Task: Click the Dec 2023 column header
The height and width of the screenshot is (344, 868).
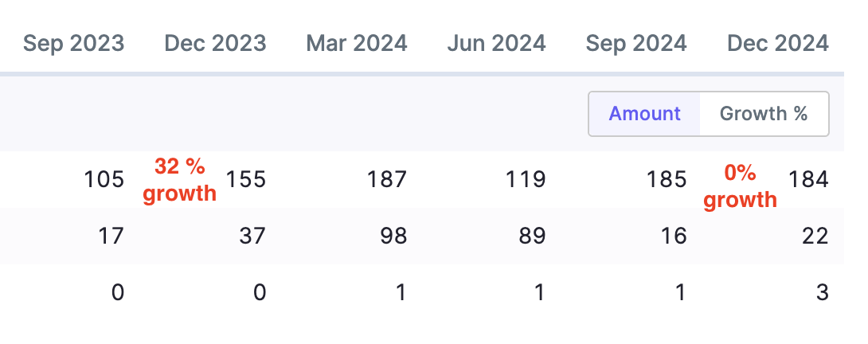Action: 215,43
